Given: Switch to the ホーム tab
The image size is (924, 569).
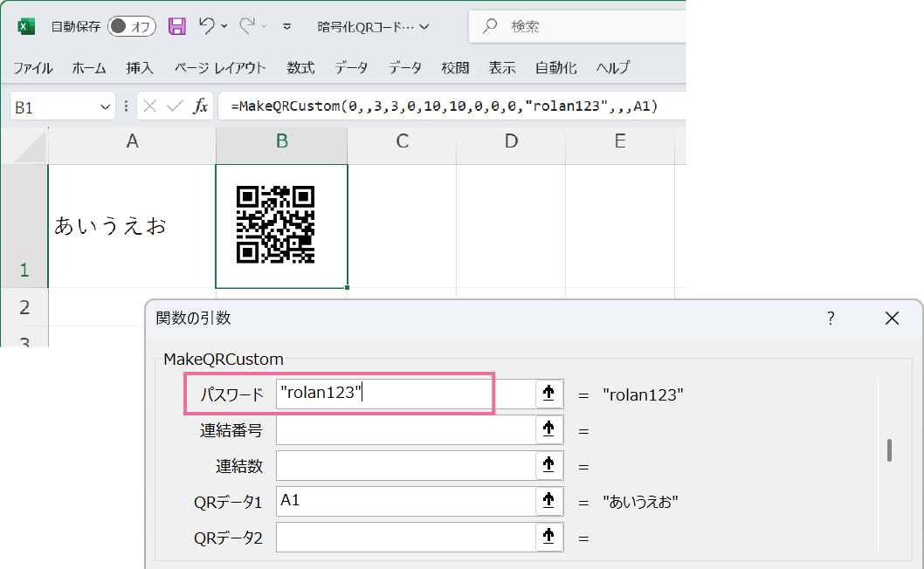Looking at the screenshot, I should tap(89, 68).
